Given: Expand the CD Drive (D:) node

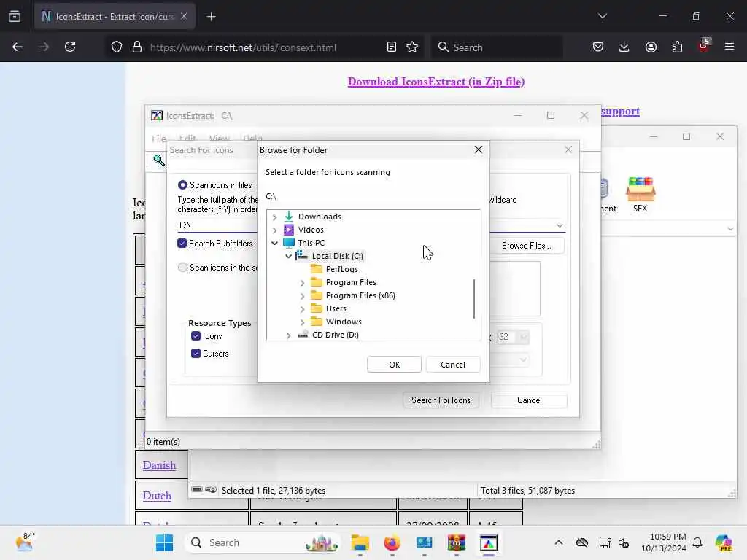Looking at the screenshot, I should click(x=289, y=335).
